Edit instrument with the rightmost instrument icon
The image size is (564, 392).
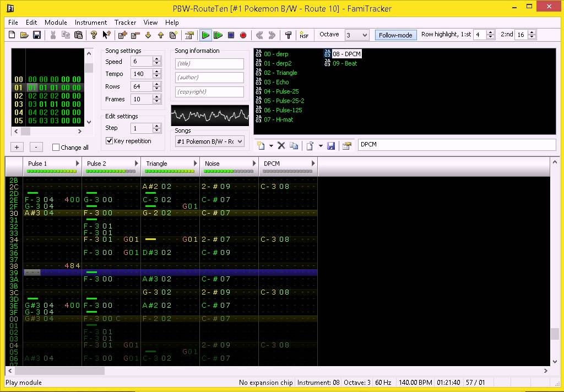point(347,146)
